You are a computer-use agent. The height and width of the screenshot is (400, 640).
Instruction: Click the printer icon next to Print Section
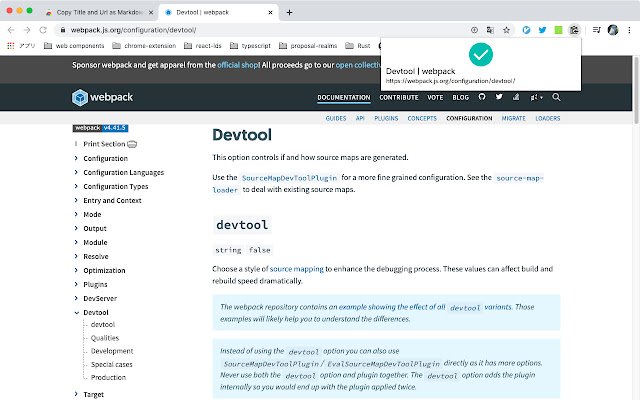point(132,144)
